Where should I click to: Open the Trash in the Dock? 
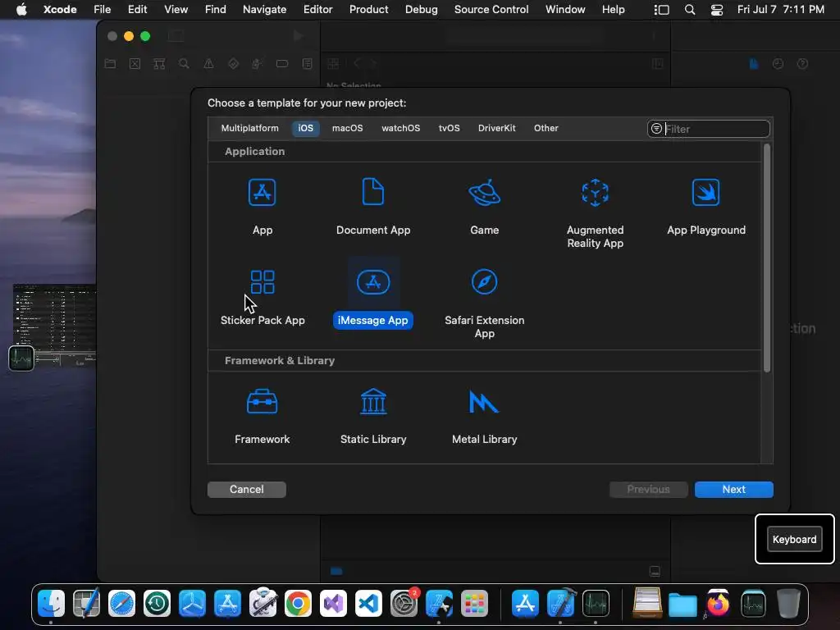(788, 603)
